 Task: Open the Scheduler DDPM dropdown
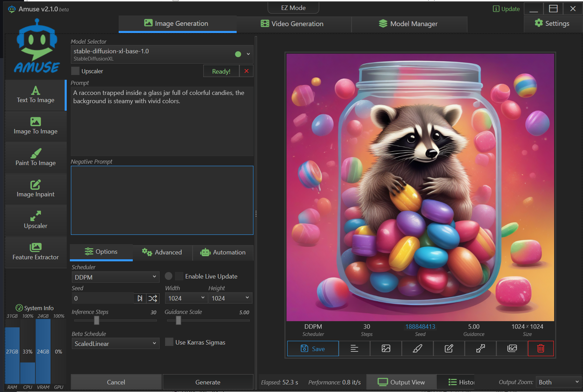(x=115, y=277)
